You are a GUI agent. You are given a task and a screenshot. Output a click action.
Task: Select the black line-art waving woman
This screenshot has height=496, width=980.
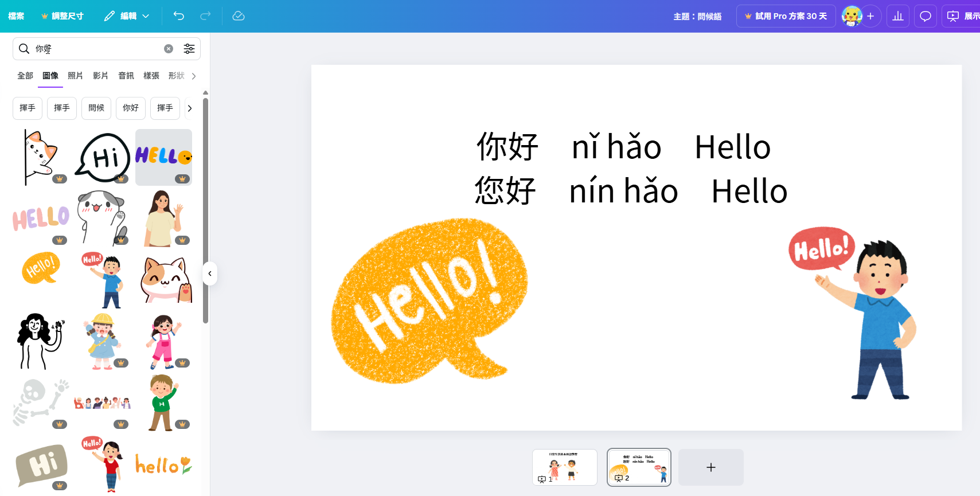(x=41, y=341)
